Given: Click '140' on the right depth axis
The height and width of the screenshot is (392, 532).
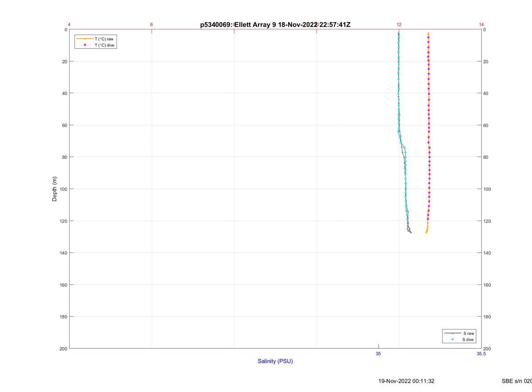Looking at the screenshot, I should click(487, 253).
